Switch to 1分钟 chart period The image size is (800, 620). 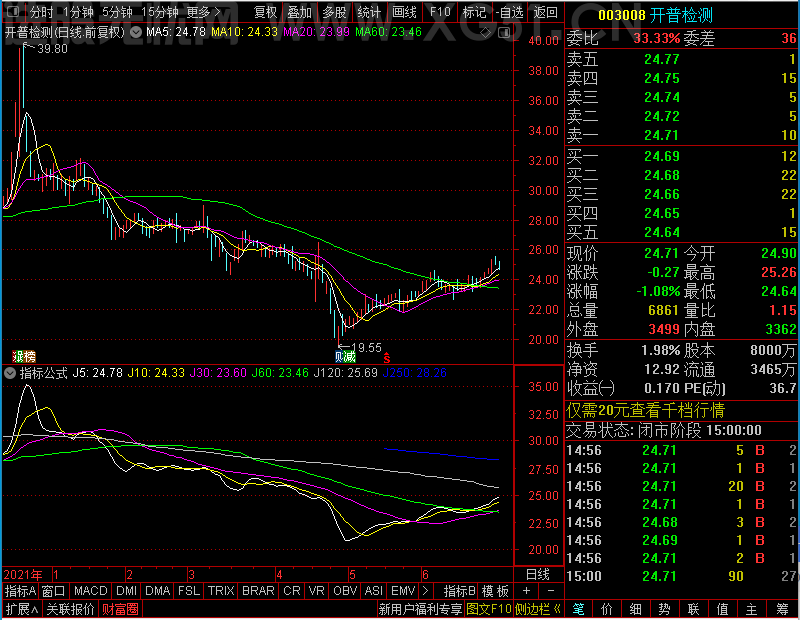tap(78, 12)
